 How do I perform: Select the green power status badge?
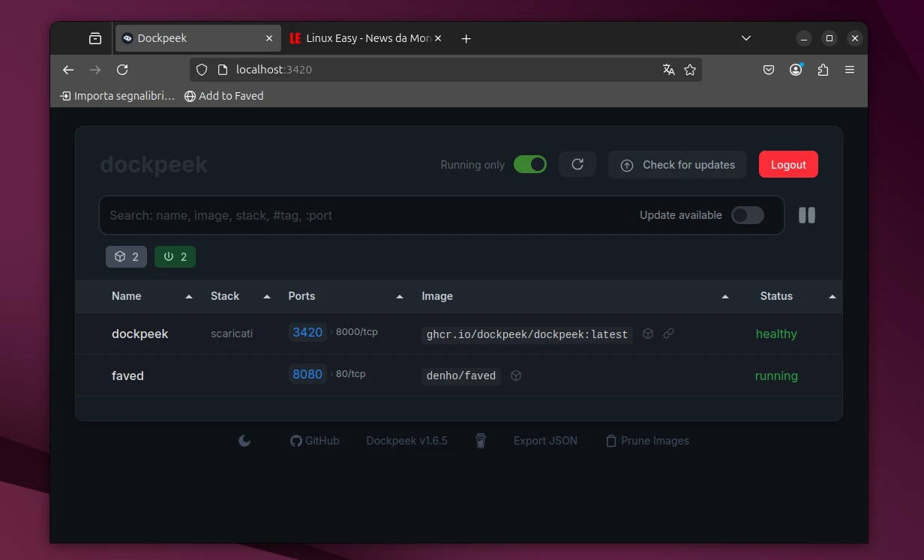pyautogui.click(x=175, y=256)
